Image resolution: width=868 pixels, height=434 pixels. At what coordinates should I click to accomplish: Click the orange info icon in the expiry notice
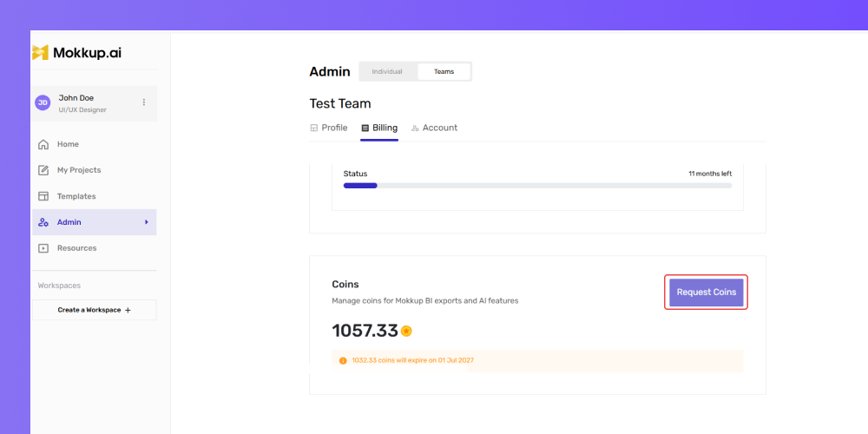343,360
